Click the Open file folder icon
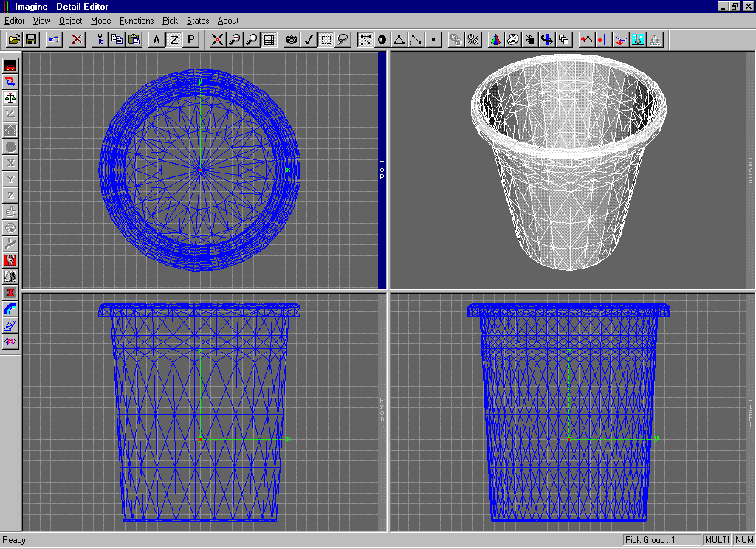Screen dimensions: 756x549 coord(14,40)
